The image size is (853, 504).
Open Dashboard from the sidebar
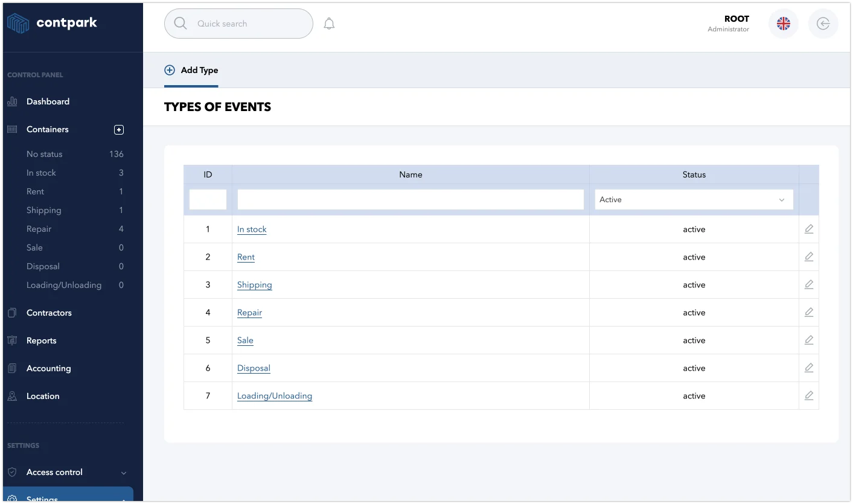(48, 101)
